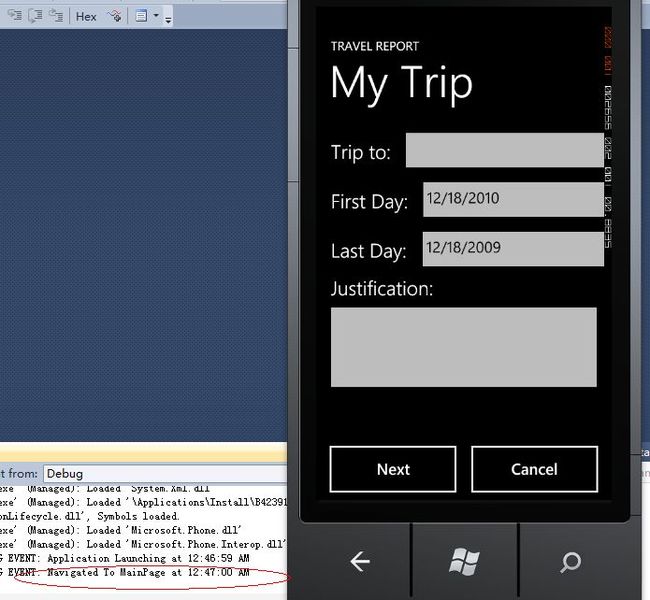Tap the emulator Back arrow button
Image resolution: width=650 pixels, height=600 pixels.
359,562
